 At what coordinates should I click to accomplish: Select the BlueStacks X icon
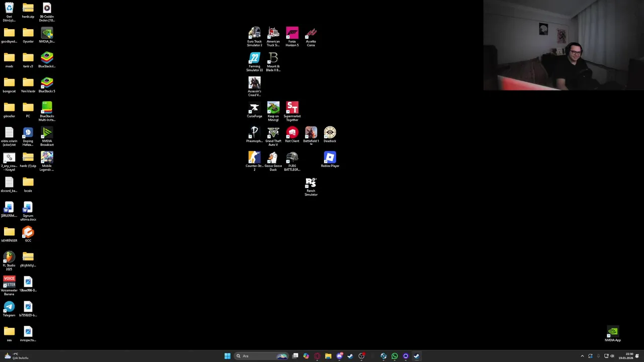(x=47, y=60)
